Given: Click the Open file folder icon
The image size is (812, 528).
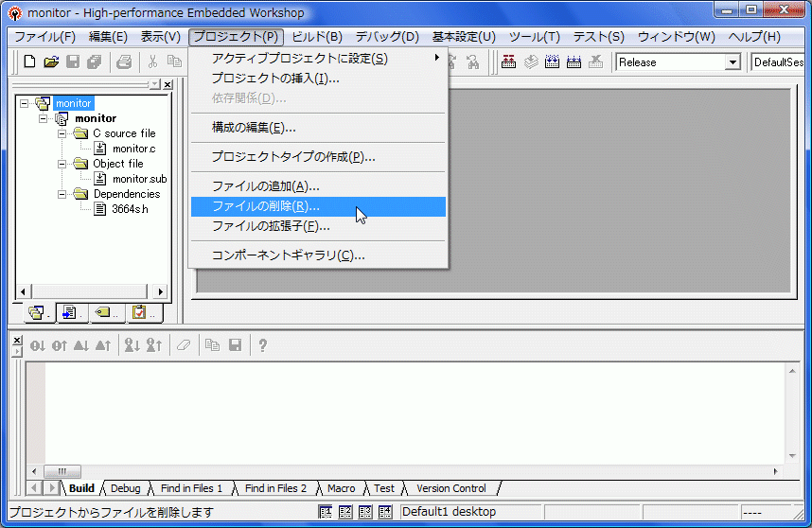Looking at the screenshot, I should tap(51, 62).
